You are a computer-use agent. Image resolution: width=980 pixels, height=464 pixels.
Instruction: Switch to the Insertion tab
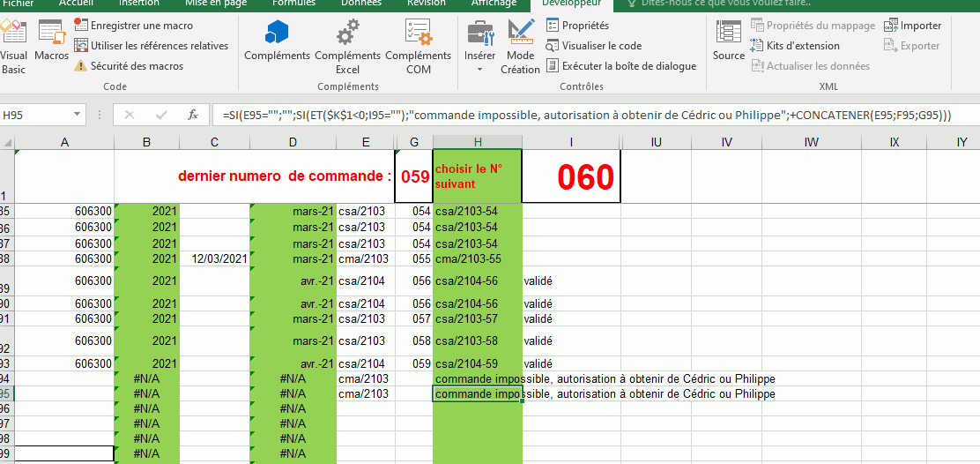137,4
